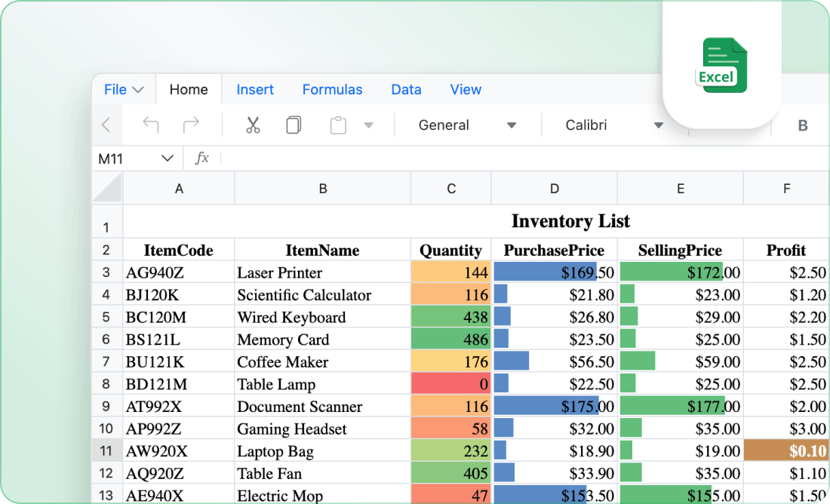
Task: Toggle Bold formatting
Action: (x=801, y=124)
